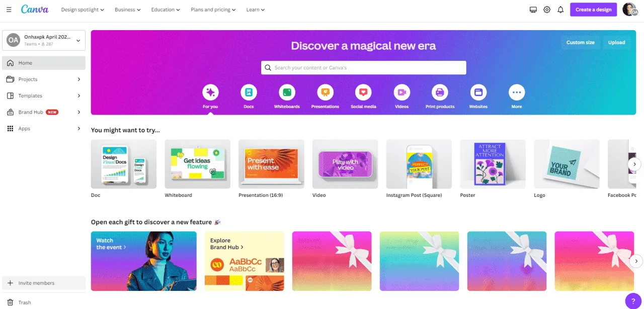Select the Docs category icon
Screen dimensions: 644x309
coord(249,92)
